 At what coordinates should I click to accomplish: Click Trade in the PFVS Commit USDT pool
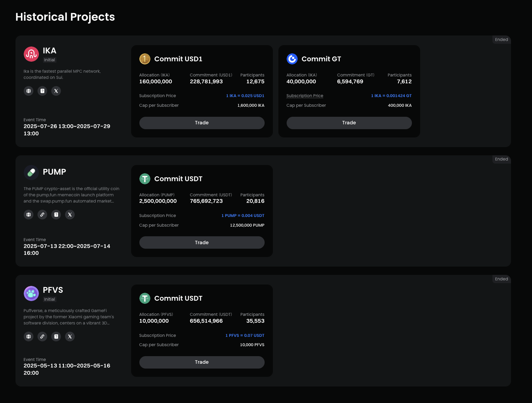click(x=202, y=362)
